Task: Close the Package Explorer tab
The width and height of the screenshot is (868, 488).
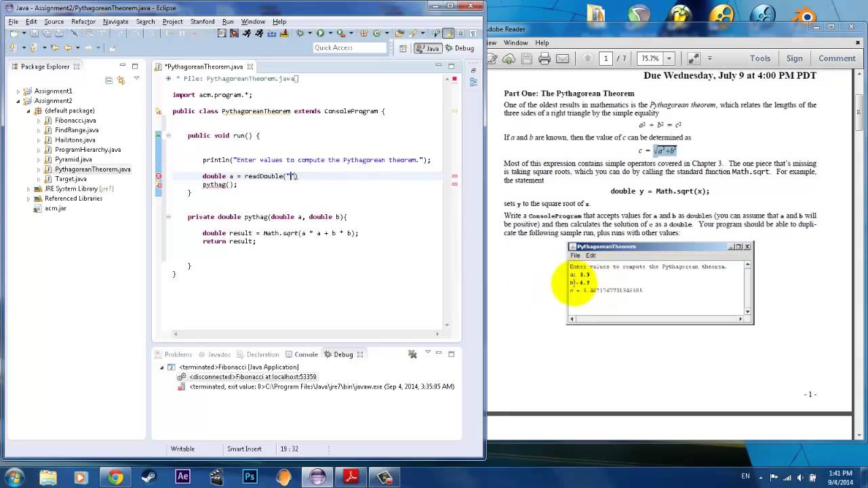Action: point(77,66)
